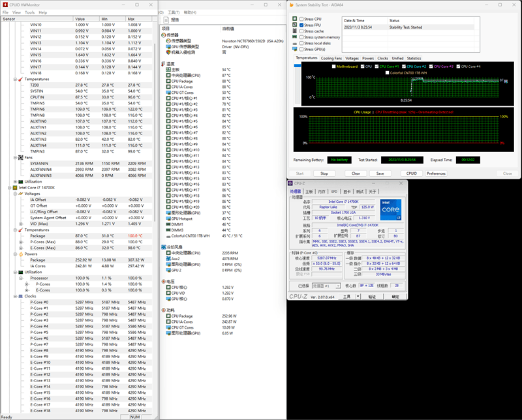The width and height of the screenshot is (522, 420).
Task: Click the CPUID button in stability test
Action: click(x=412, y=173)
